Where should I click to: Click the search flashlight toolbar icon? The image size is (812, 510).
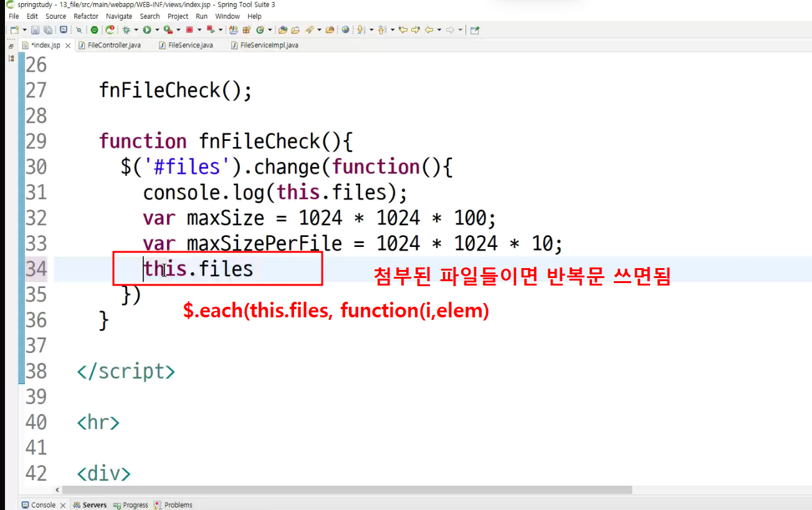click(310, 29)
